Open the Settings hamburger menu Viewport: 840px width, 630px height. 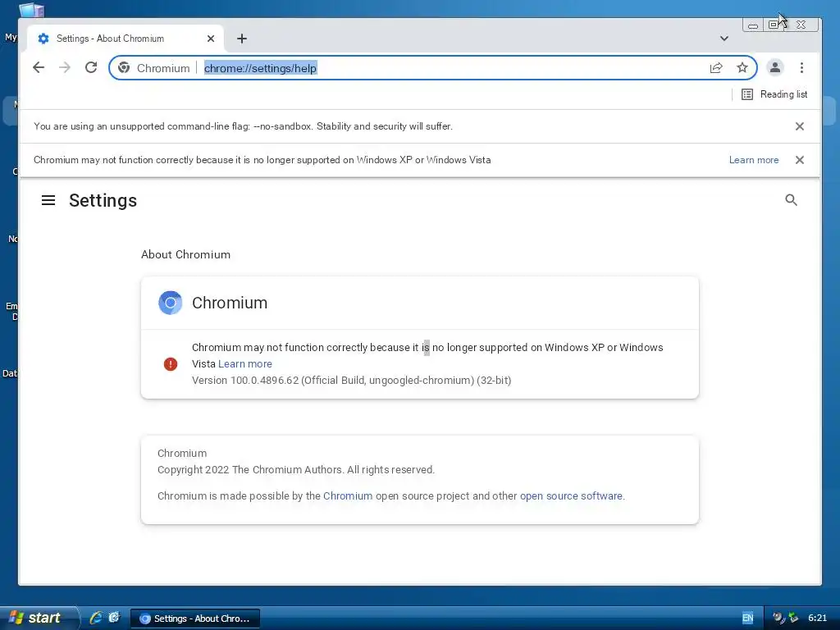pyautogui.click(x=48, y=200)
